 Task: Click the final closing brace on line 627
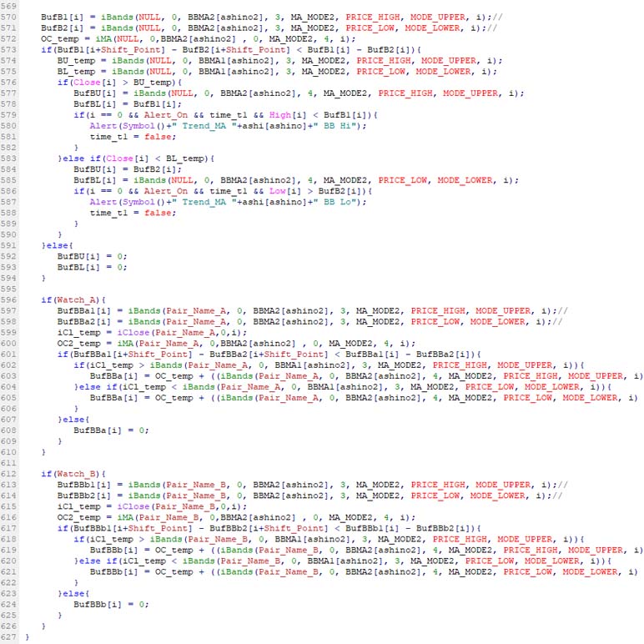(x=28, y=636)
